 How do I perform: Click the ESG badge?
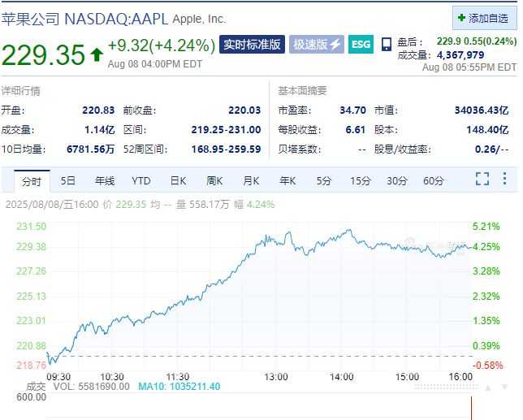point(361,45)
